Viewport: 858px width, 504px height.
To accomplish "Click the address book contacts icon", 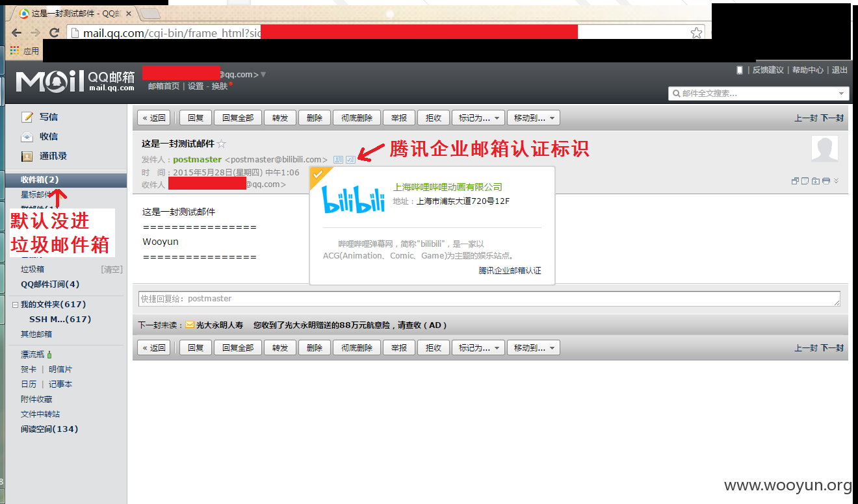I will pyautogui.click(x=27, y=157).
